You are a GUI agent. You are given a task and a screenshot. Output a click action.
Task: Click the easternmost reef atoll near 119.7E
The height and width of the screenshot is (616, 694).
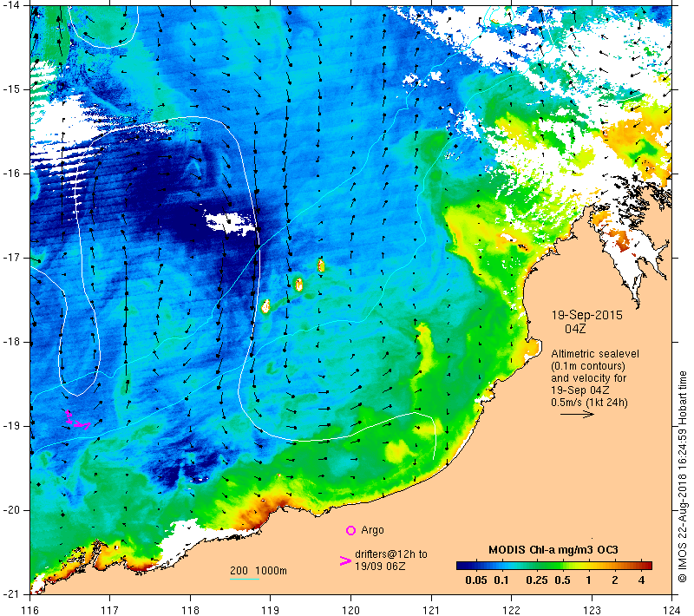pos(321,265)
